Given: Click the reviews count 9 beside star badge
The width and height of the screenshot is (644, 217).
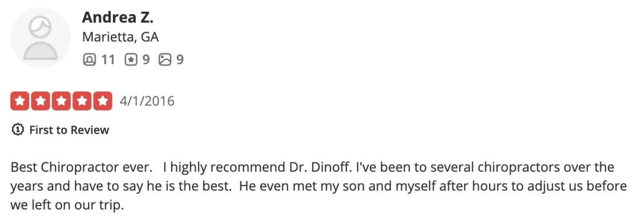Looking at the screenshot, I should tap(146, 60).
